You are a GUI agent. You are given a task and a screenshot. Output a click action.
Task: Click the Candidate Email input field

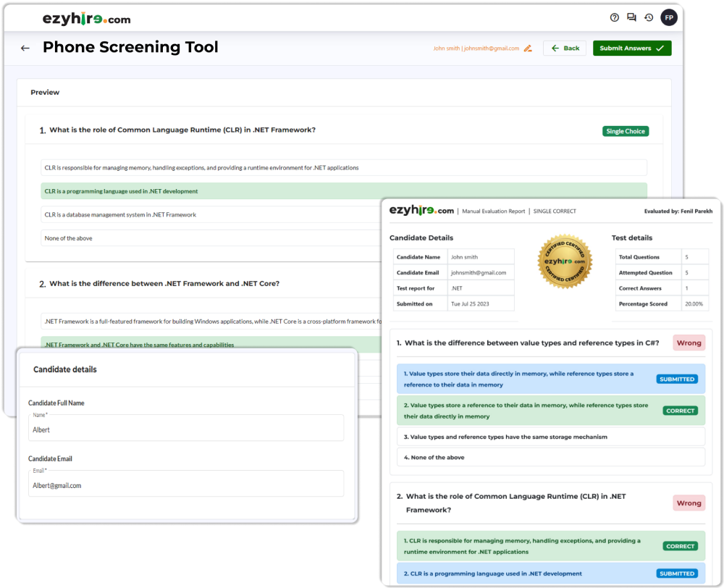click(x=186, y=484)
